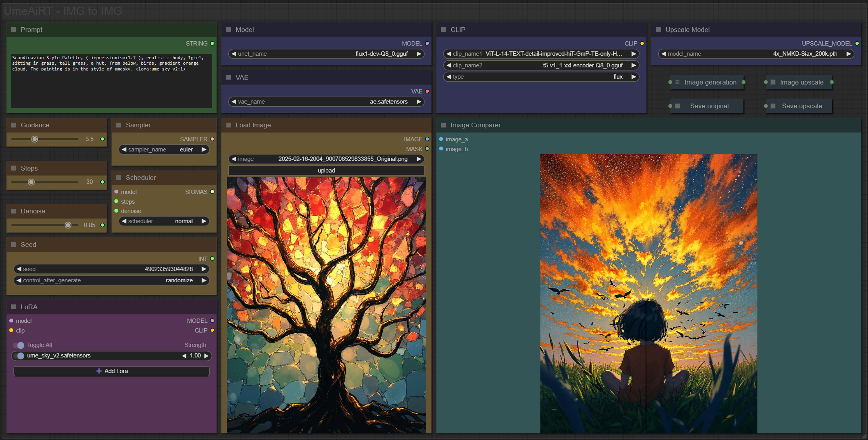The width and height of the screenshot is (868, 440).
Task: Click the right arrow on upscale model_name
Action: tap(849, 54)
